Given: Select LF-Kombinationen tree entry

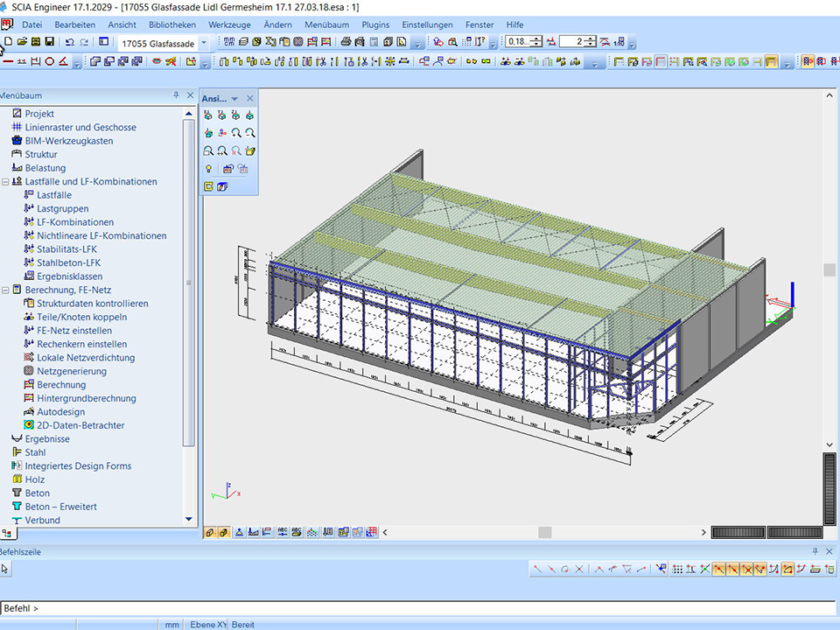Looking at the screenshot, I should pyautogui.click(x=75, y=222).
